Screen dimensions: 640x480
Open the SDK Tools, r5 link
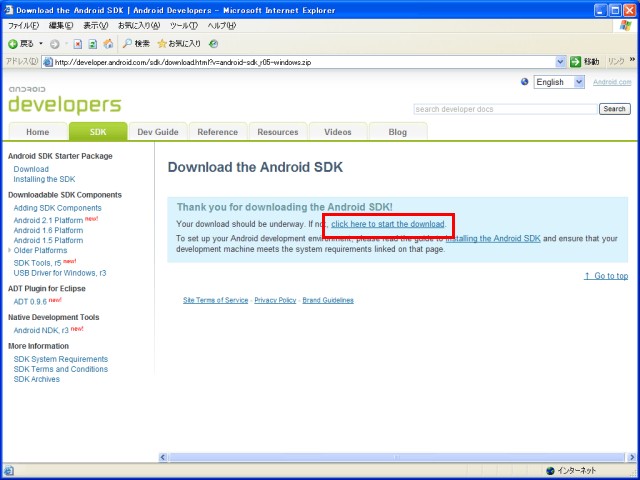coord(37,263)
